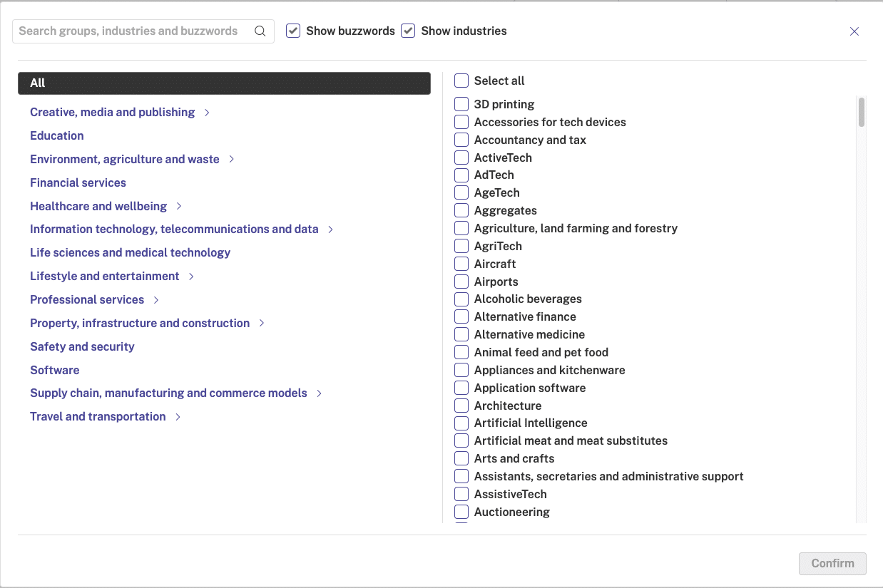Select the Artificial Intelligence checkbox
Screen dimensions: 883x588
(x=461, y=423)
